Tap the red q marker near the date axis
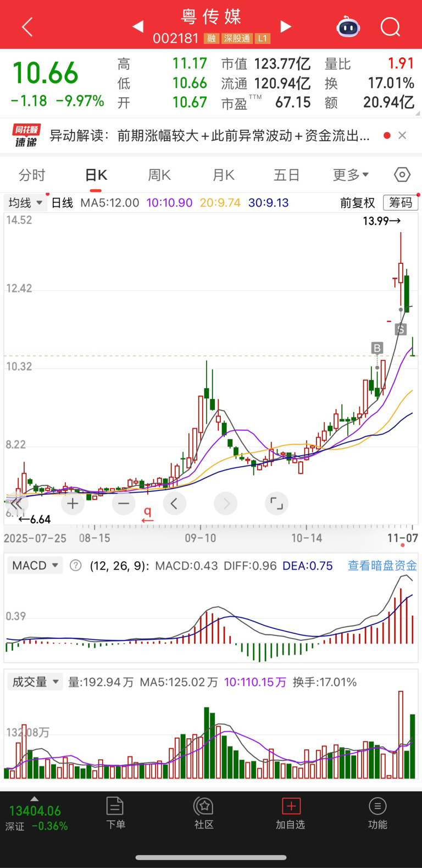This screenshot has height=868, width=422. coord(147,515)
